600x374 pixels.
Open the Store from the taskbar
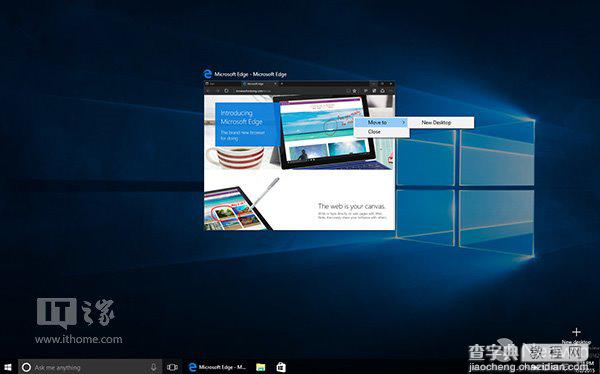(281, 367)
